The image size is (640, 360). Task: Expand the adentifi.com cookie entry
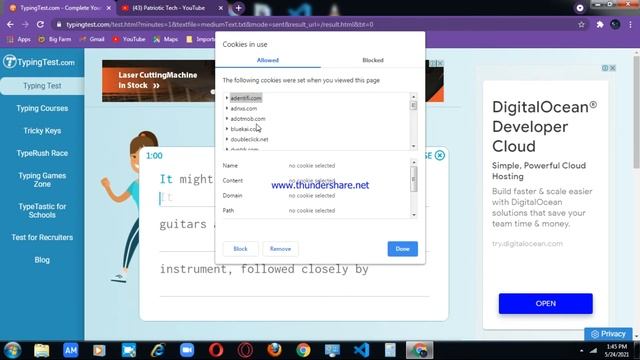click(x=227, y=98)
